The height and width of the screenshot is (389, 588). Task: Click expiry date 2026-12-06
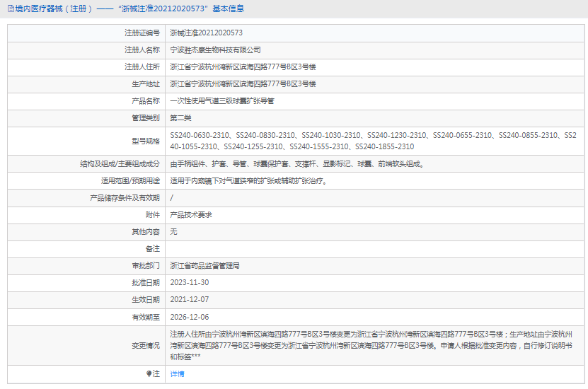[190, 317]
